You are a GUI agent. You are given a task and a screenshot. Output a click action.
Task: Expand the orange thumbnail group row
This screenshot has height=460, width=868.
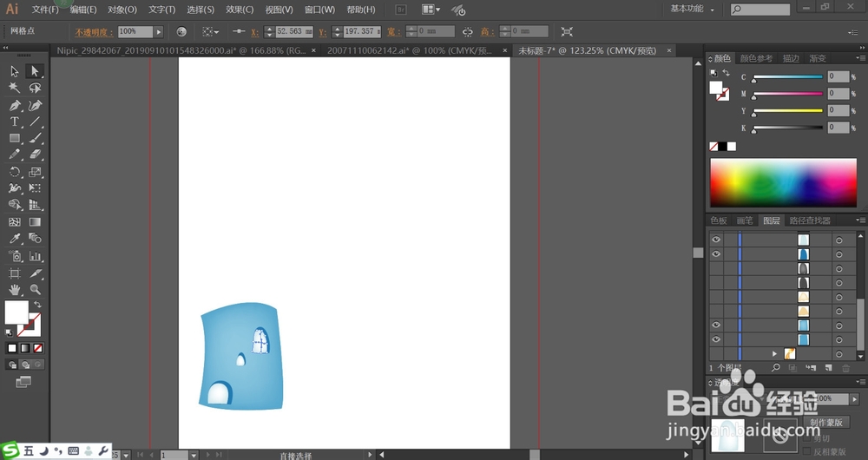(x=774, y=354)
